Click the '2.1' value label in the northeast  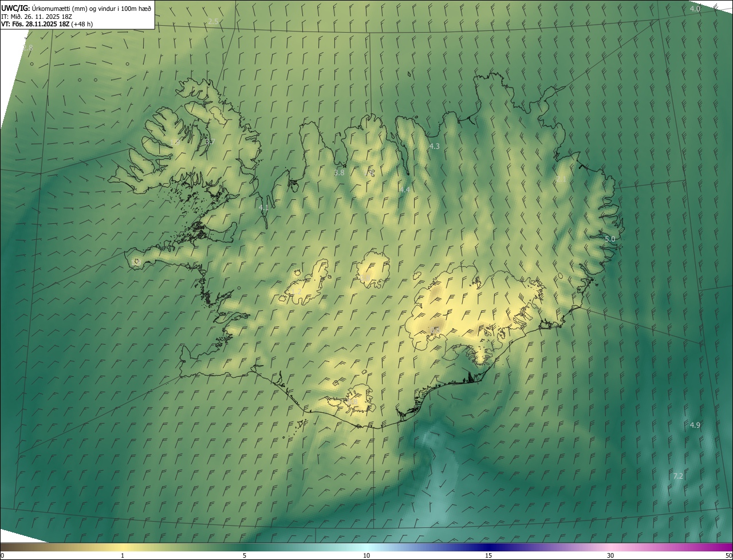click(x=561, y=179)
